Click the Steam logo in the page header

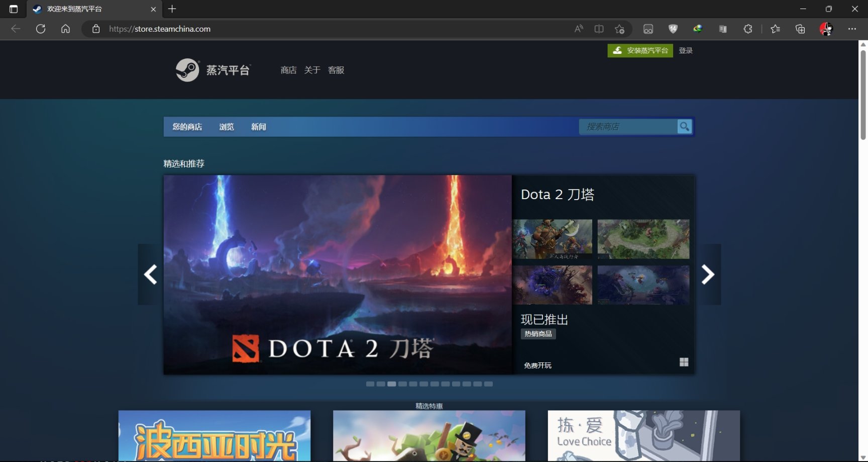213,70
